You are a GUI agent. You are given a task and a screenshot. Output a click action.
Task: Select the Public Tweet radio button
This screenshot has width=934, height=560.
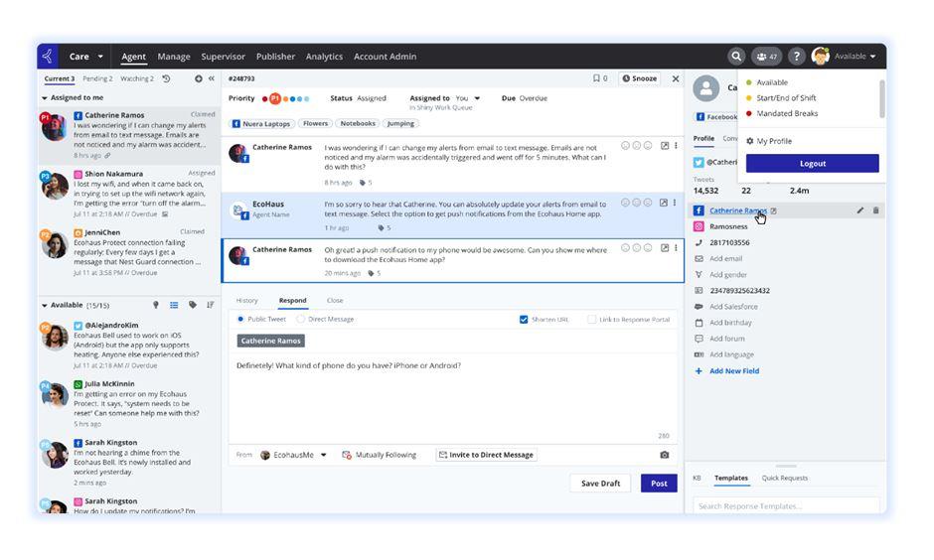click(240, 320)
